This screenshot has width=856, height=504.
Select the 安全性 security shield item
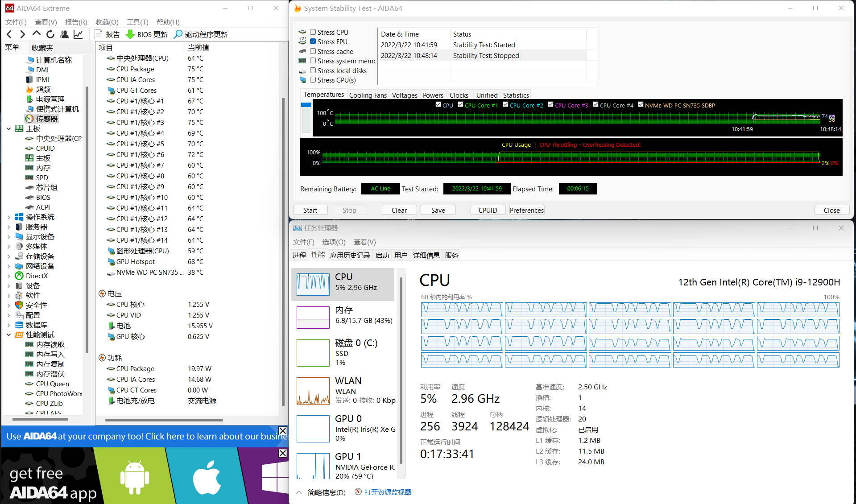tap(31, 305)
